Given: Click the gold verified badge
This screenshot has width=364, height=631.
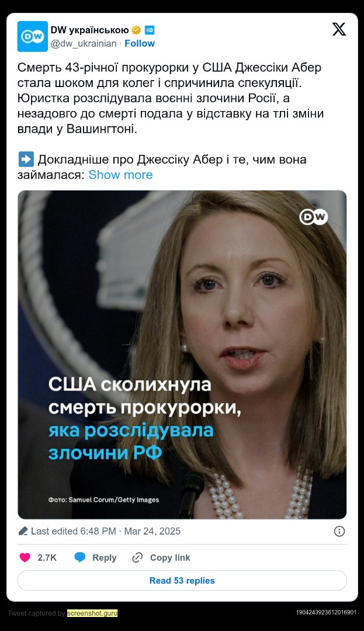Looking at the screenshot, I should pos(136,30).
